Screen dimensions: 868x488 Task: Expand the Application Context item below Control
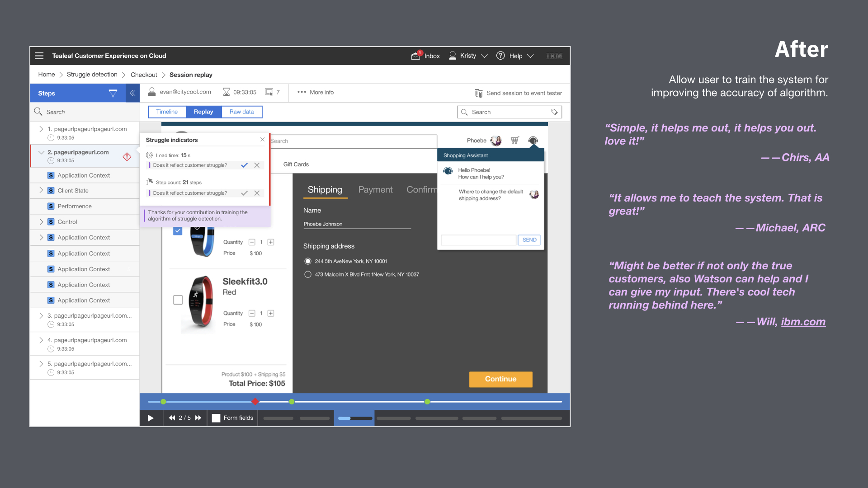click(x=41, y=237)
